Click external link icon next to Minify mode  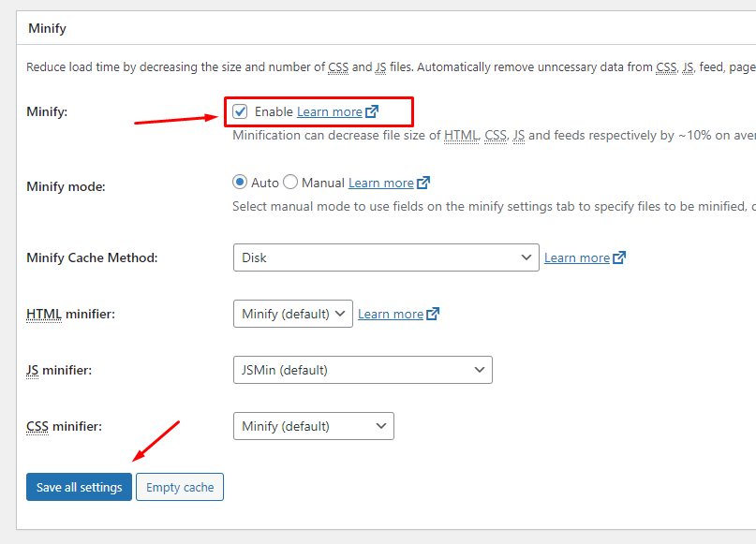423,183
